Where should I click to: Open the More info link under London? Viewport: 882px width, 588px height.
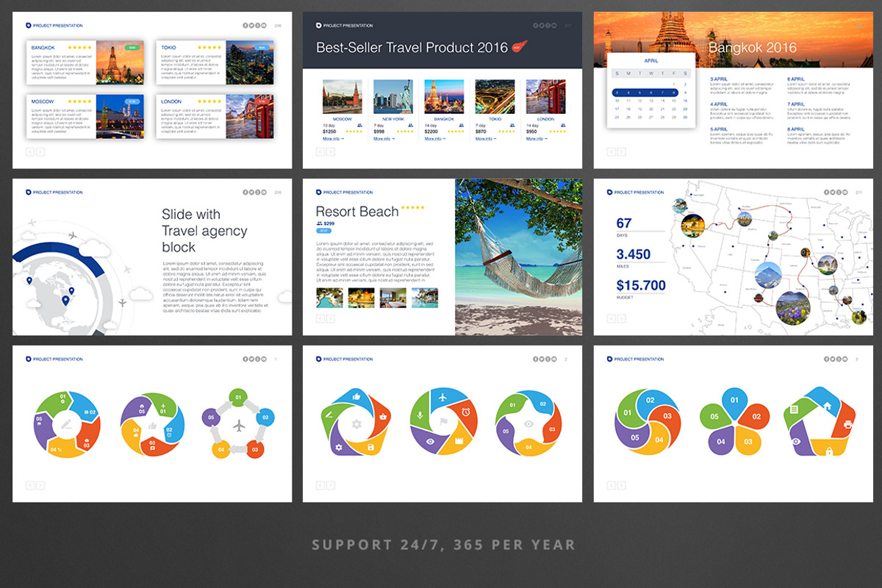(x=537, y=138)
